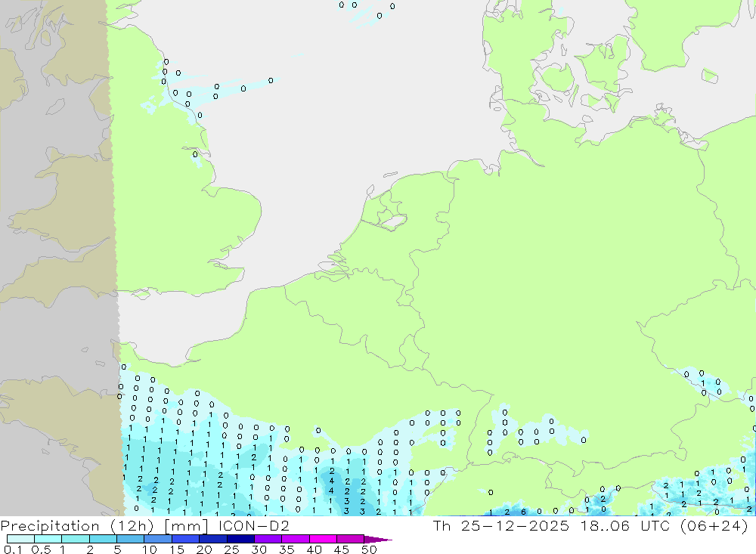Click the 10–15 mm legend swatch
The width and height of the screenshot is (756, 554).
pyautogui.click(x=158, y=539)
